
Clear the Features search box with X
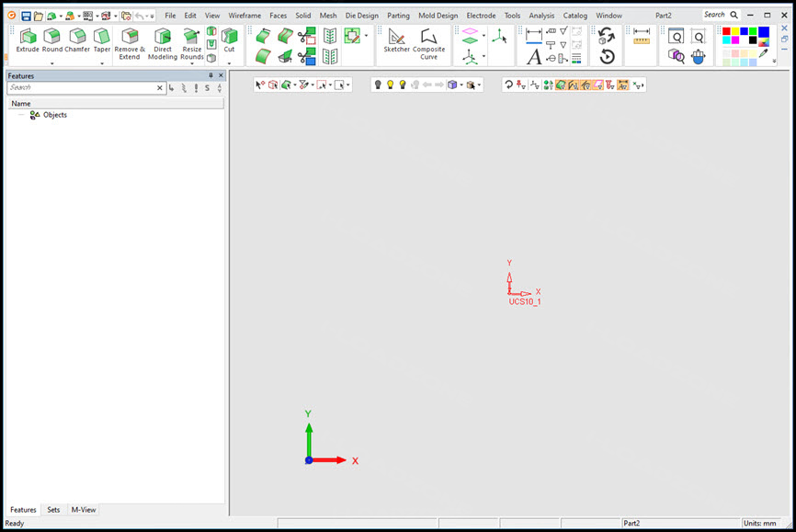(159, 88)
